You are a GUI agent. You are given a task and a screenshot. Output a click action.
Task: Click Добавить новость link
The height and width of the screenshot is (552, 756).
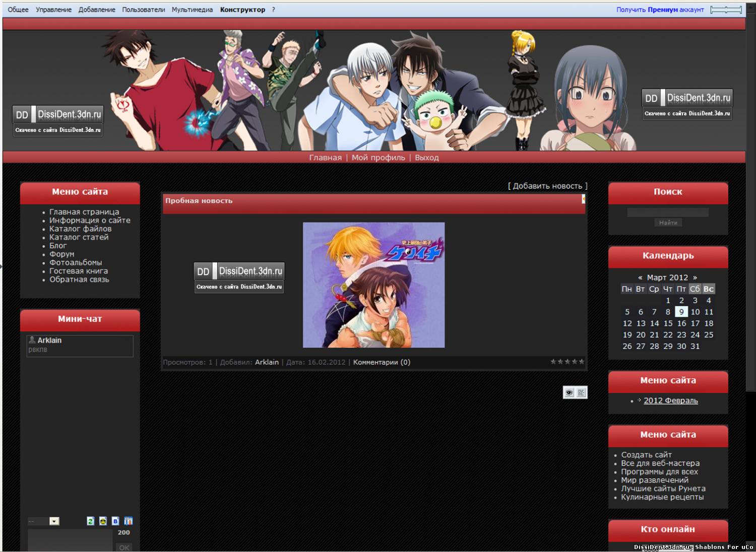[547, 186]
